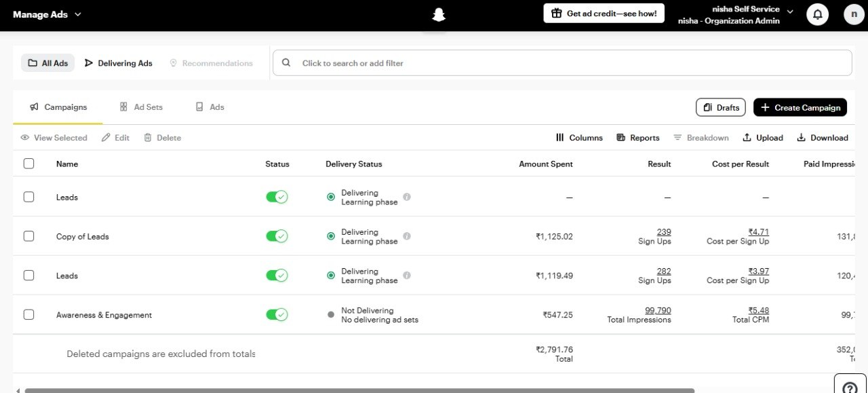Open Reports
This screenshot has height=393, width=868.
[638, 138]
